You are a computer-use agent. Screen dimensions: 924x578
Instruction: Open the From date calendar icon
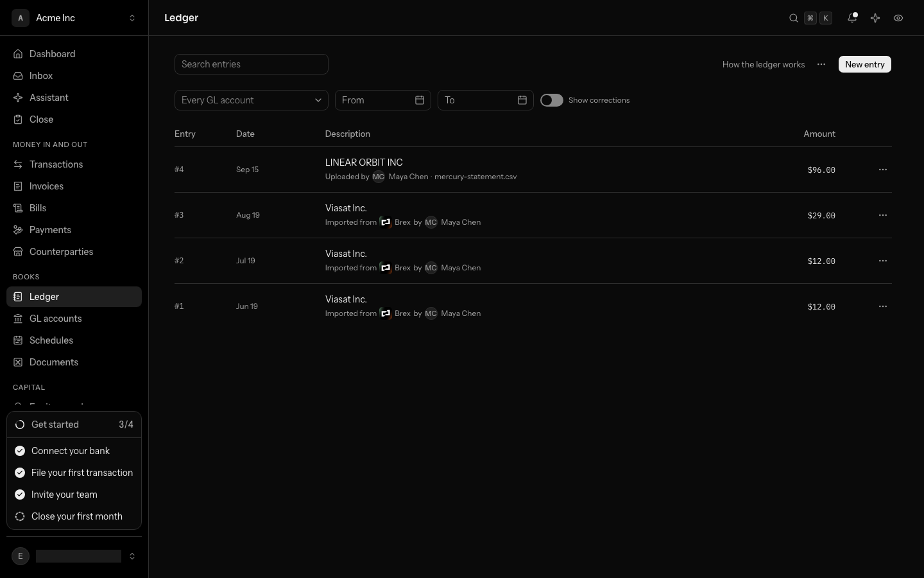[420, 100]
